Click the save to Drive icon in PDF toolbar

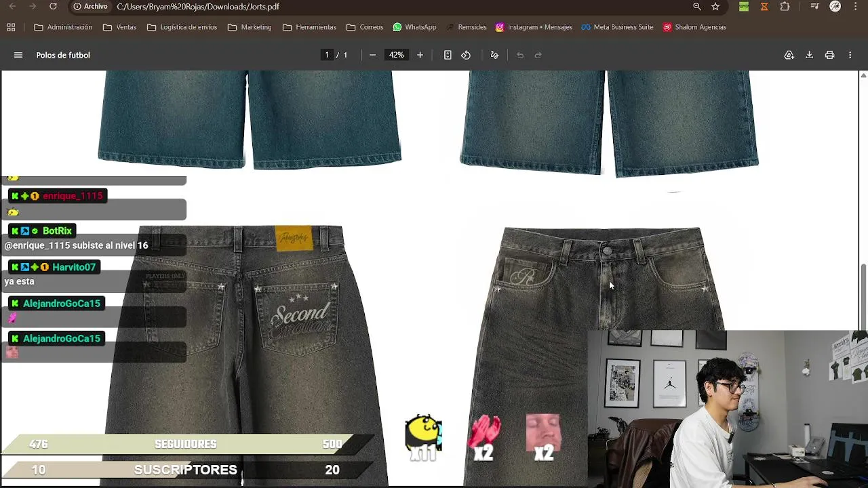point(789,55)
